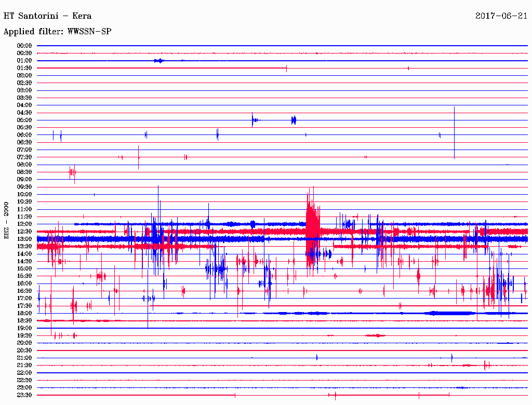
Task: Select the 04:30 time label
Action: point(24,113)
